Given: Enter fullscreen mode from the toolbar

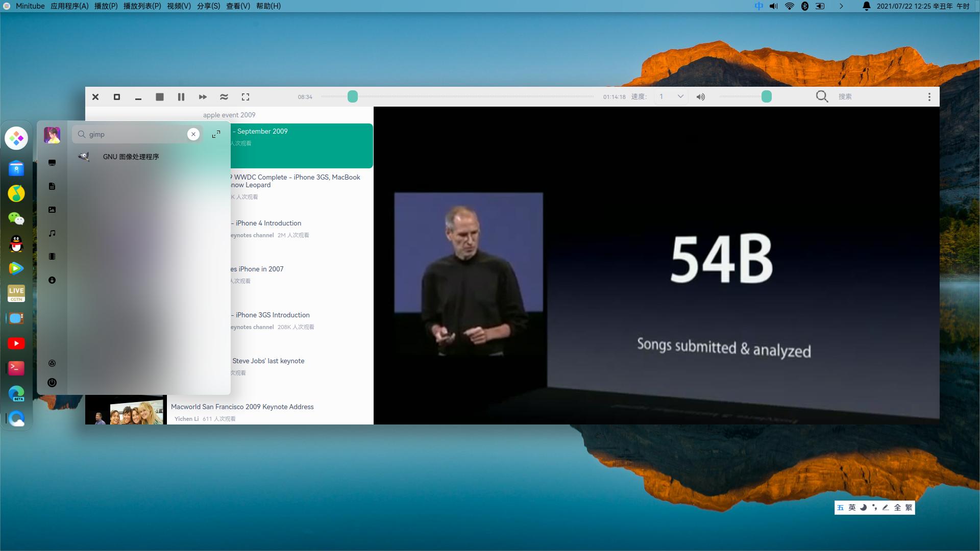Looking at the screenshot, I should pos(246,97).
